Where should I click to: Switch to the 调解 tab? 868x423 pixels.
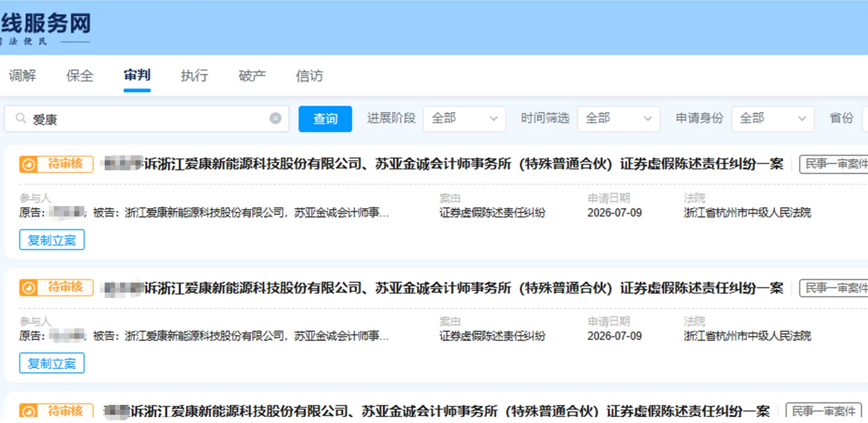tap(23, 76)
